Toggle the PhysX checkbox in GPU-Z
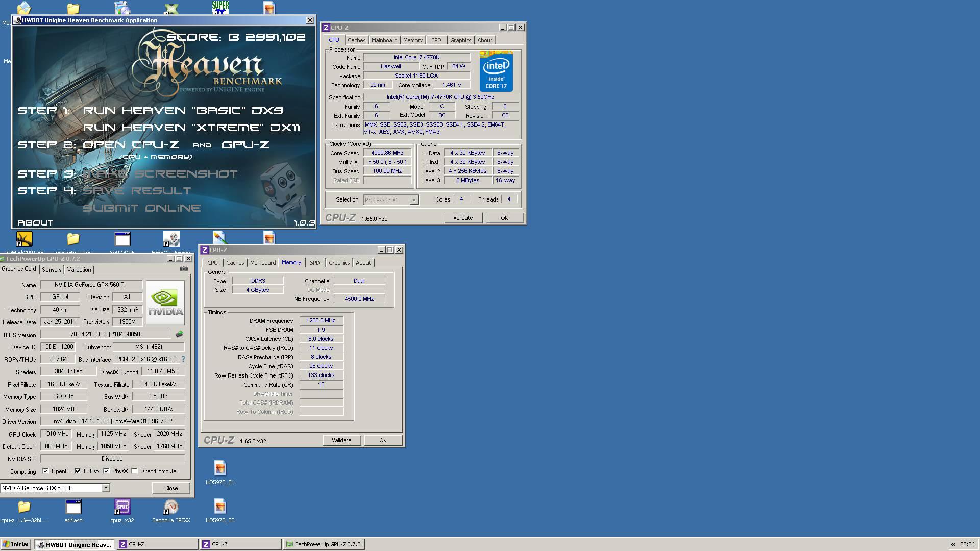 click(106, 471)
